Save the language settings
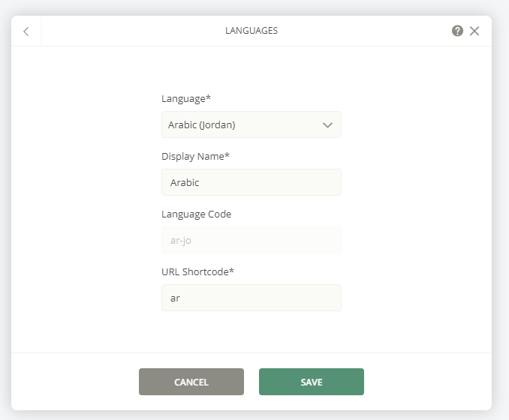This screenshot has width=509, height=420. point(312,382)
